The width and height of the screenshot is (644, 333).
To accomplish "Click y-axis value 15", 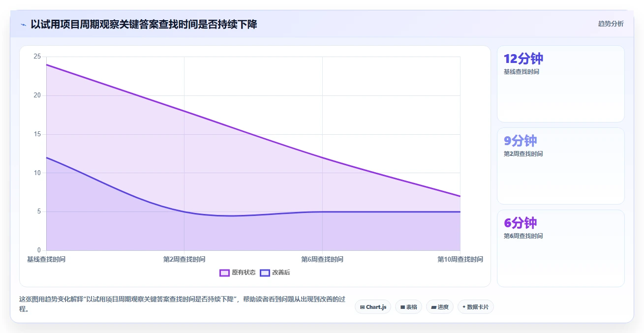I will coord(37,134).
